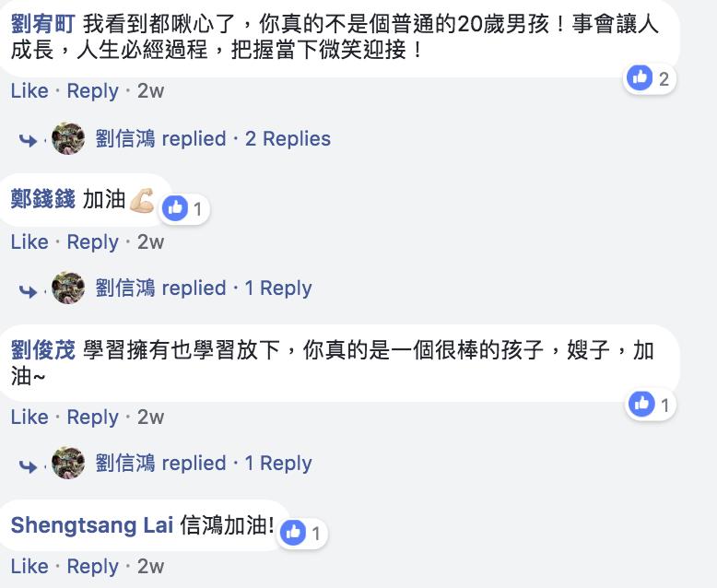717x588 pixels.
Task: Click 劉信鴻's avatar under 鄭錢錢's comment
Action: (68, 288)
